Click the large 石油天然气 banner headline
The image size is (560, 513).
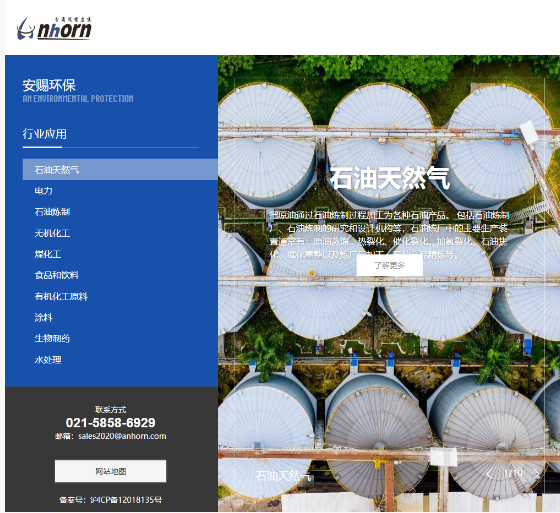pos(390,178)
